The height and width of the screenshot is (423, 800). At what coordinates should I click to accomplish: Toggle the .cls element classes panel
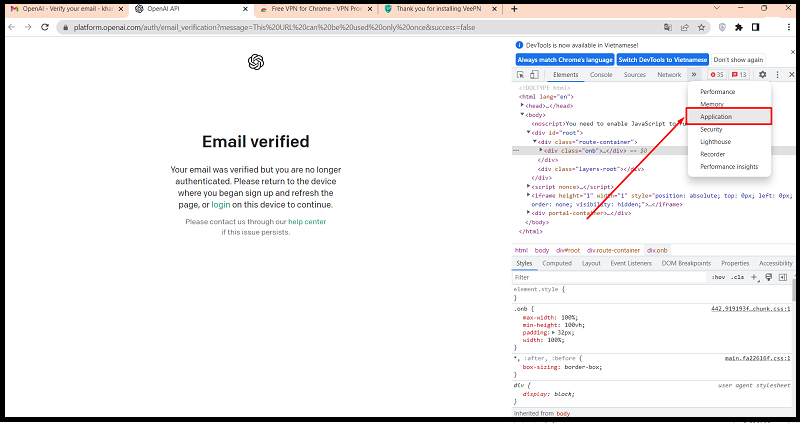pos(738,277)
